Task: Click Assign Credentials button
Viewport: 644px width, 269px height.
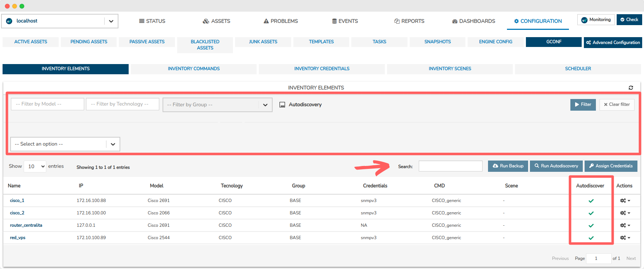Action: (611, 166)
